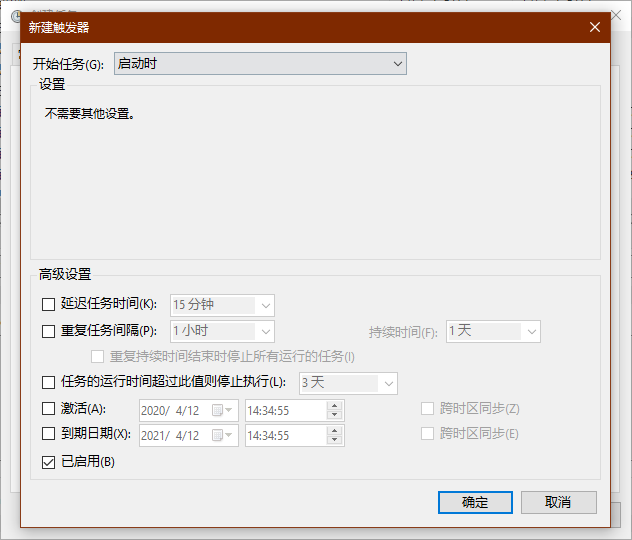632x540 pixels.
Task: Open the 开始任务 dropdown showing 启动时
Action: tap(260, 63)
